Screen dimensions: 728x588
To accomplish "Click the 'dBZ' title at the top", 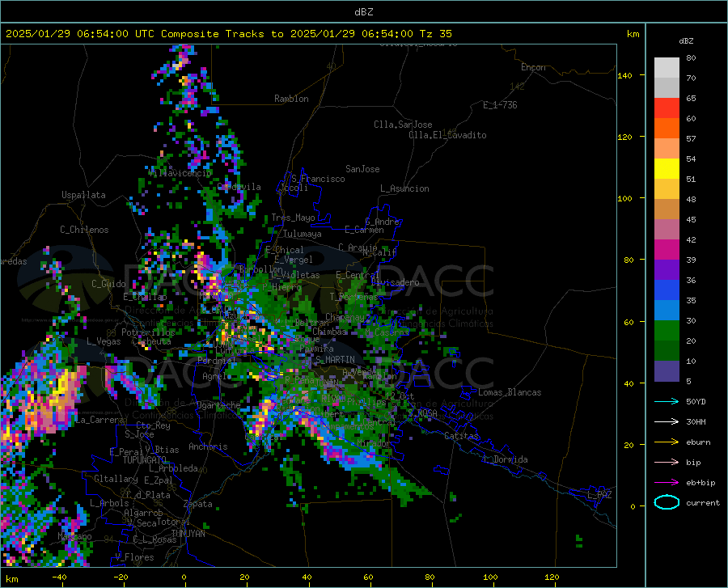I will pos(363,12).
